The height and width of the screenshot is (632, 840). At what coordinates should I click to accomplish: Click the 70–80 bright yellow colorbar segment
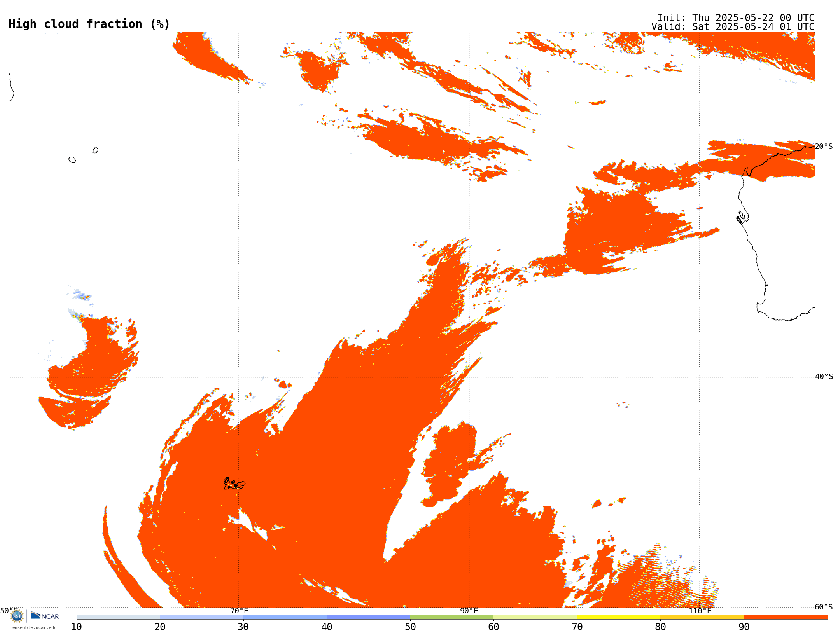tap(619, 617)
